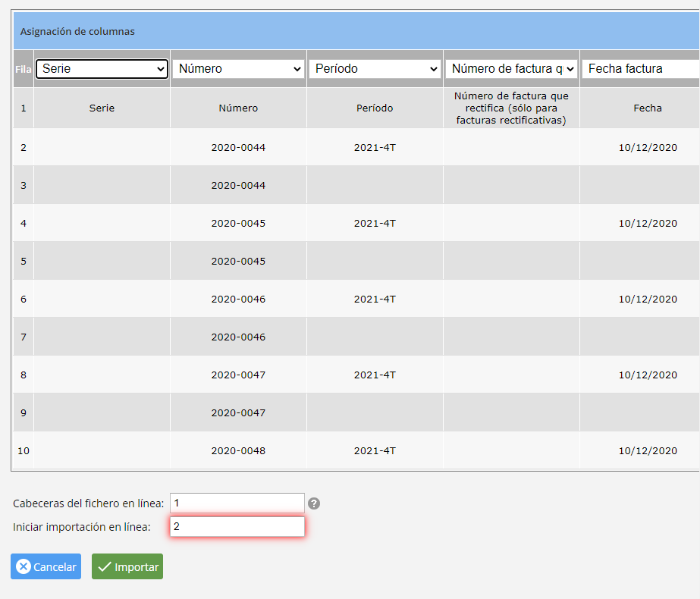Select 2020-0047 in row 8
The width and height of the screenshot is (700, 599).
click(x=238, y=375)
